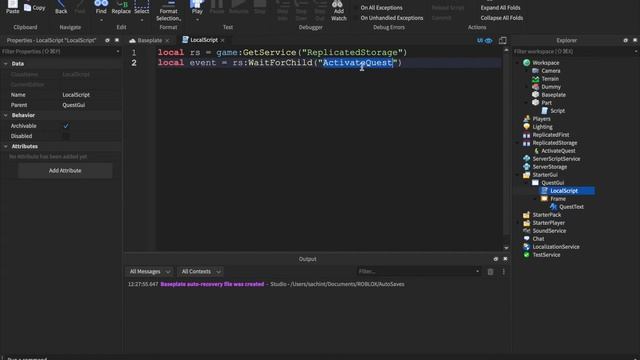Image resolution: width=640 pixels, height=360 pixels.
Task: Select the Workspace globe icon in Explorer
Action: (x=527, y=62)
